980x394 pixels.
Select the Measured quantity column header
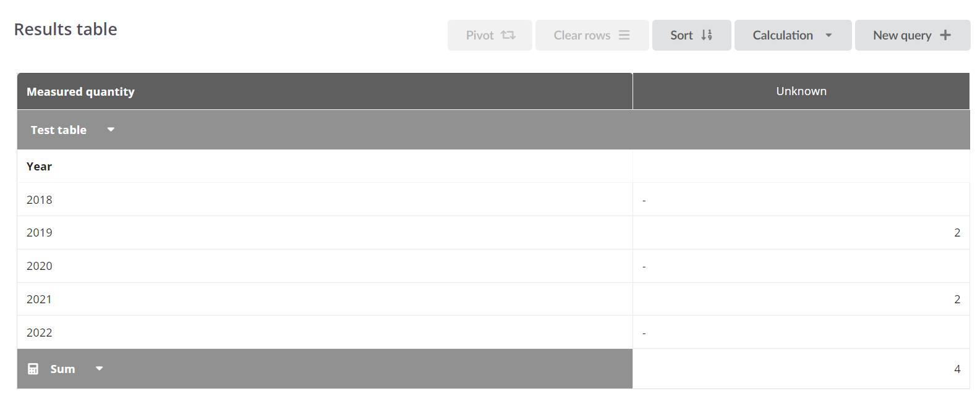pyautogui.click(x=325, y=91)
